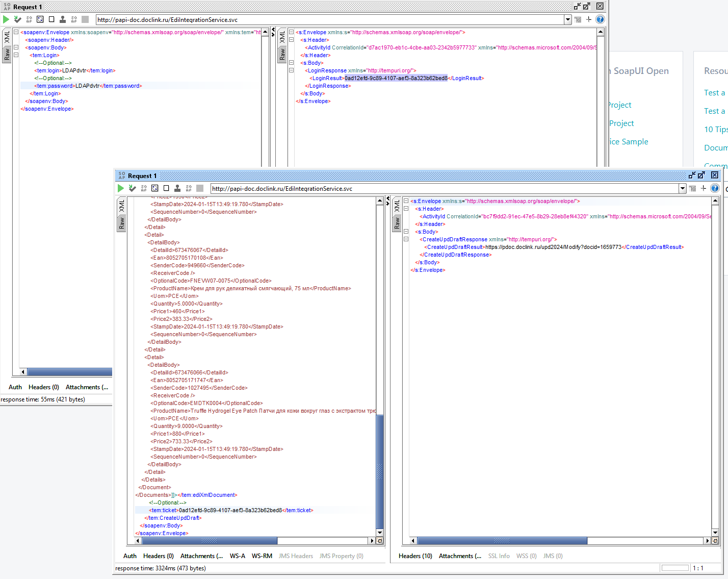This screenshot has height=579, width=728.
Task: Click the clone request person icon in bottom window
Action: tap(177, 188)
